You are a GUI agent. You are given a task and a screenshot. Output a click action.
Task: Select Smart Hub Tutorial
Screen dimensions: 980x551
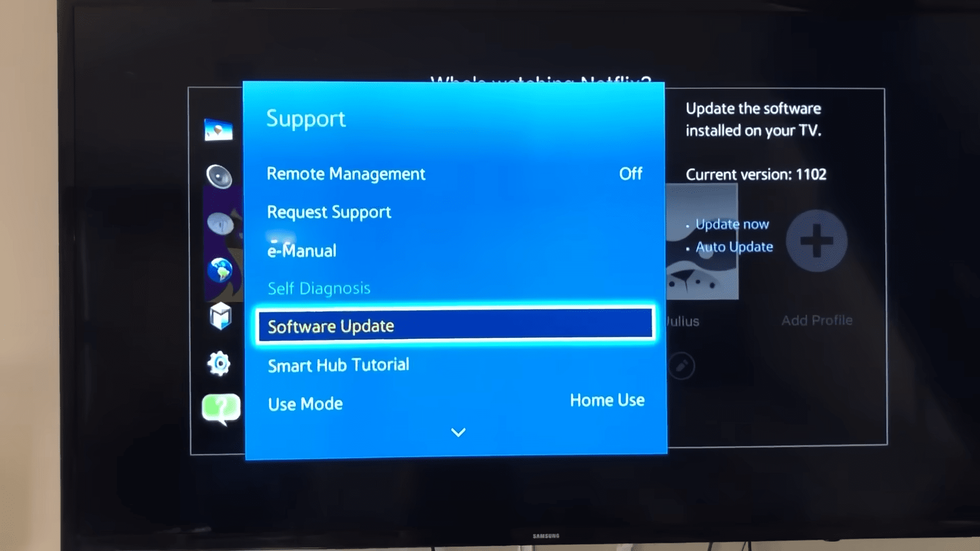point(338,363)
